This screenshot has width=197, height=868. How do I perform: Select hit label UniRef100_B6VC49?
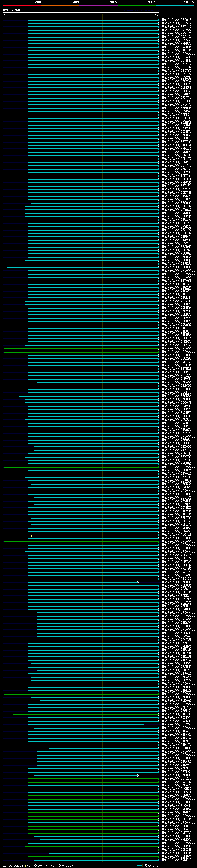pyautogui.click(x=176, y=111)
